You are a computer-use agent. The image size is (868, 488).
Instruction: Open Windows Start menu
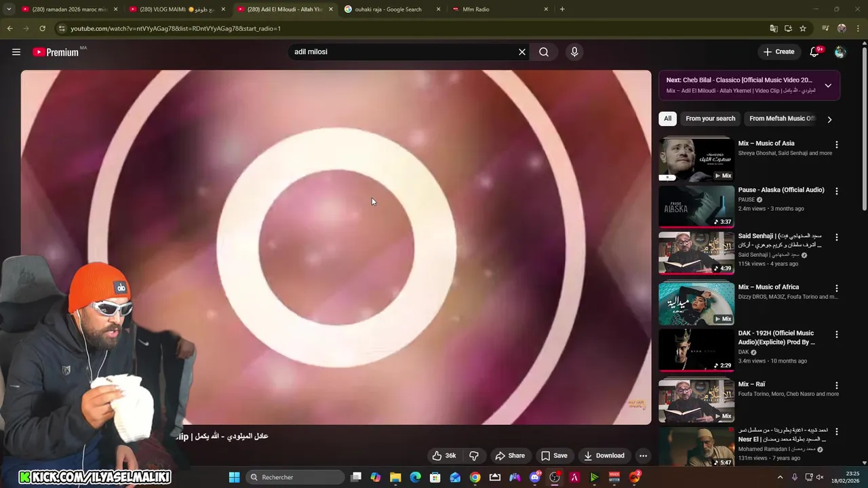[x=234, y=477]
